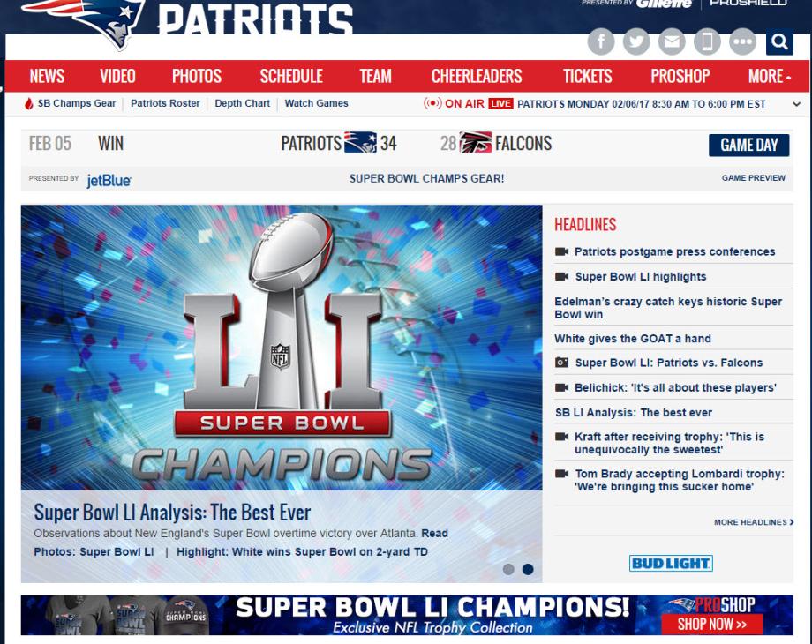Expand the On Air Live chevron
The height and width of the screenshot is (644, 812).
coord(797,104)
